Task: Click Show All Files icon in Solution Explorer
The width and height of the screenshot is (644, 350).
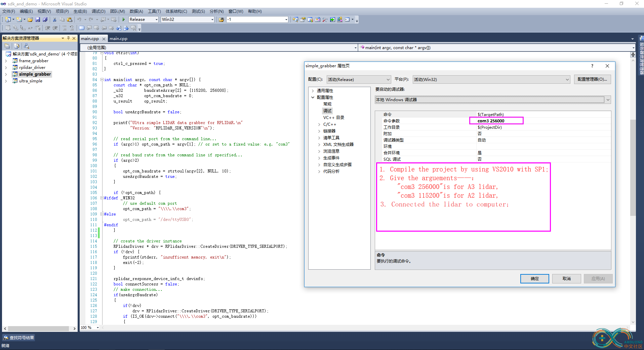Action: [17, 46]
